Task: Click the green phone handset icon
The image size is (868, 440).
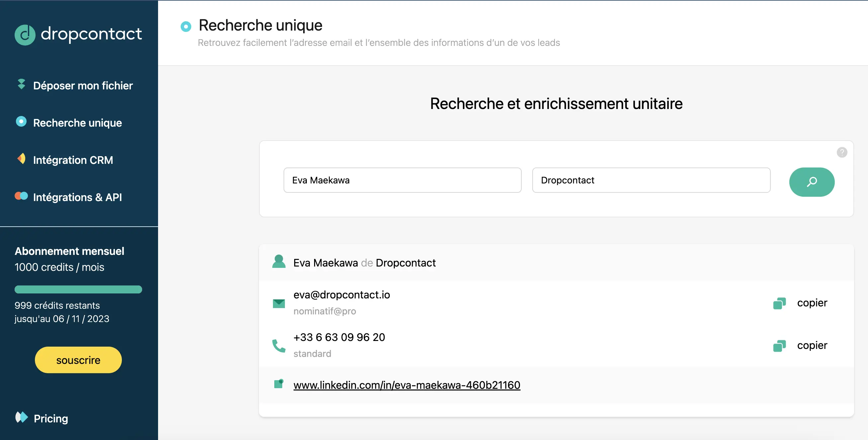Action: click(x=279, y=346)
